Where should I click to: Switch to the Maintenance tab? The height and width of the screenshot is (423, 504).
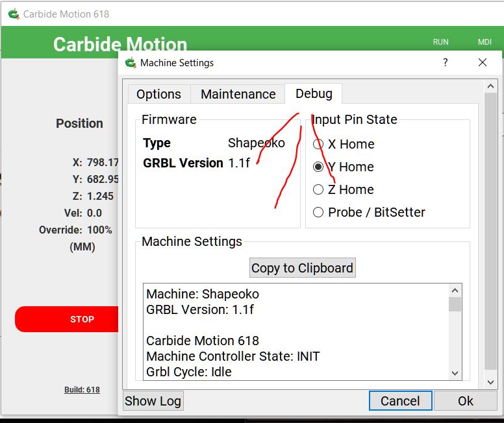click(x=238, y=94)
